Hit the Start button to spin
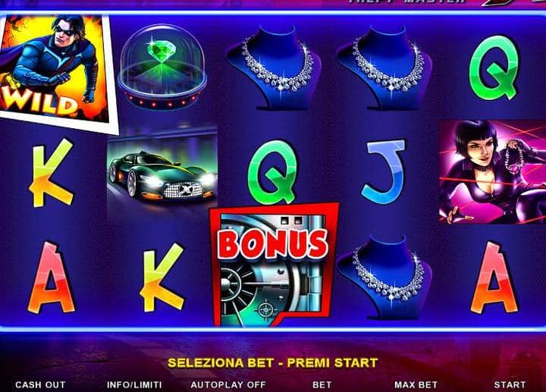This screenshot has width=546, height=392. tap(510, 384)
